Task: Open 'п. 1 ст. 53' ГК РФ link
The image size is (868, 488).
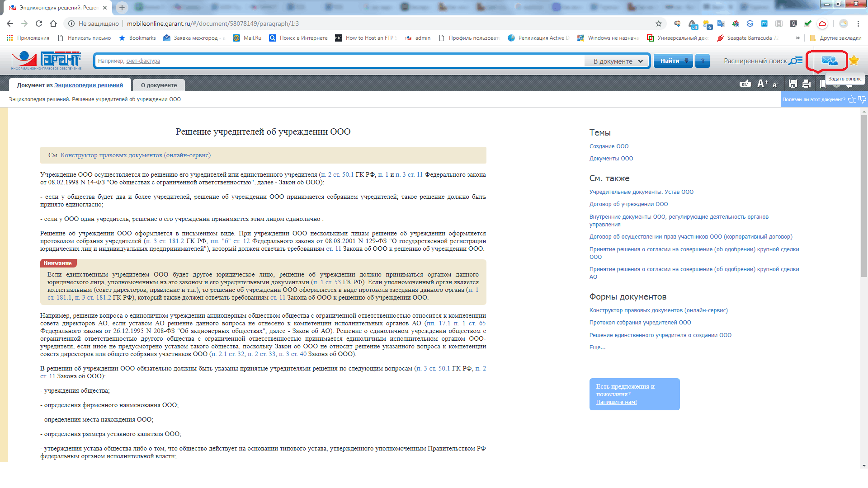Action: tap(327, 282)
